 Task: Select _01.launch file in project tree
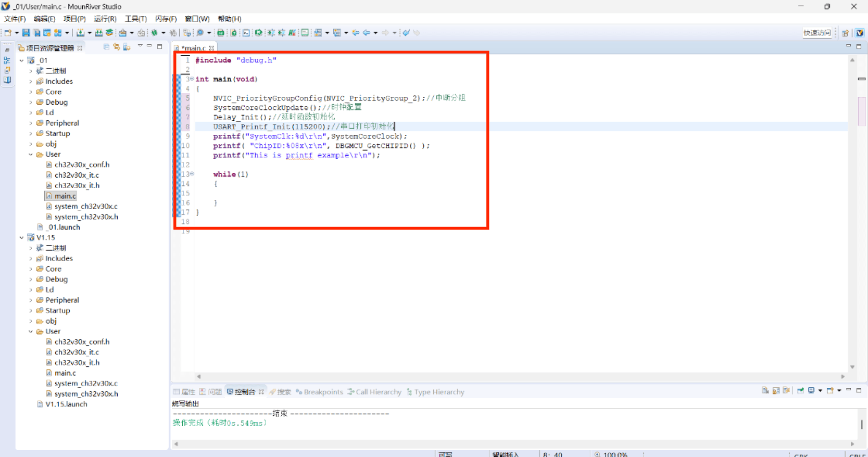click(x=64, y=227)
